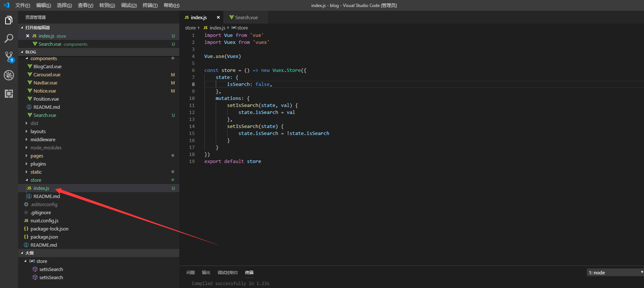This screenshot has width=644, height=288.
Task: Open the root README.md file
Action: click(99, 245)
